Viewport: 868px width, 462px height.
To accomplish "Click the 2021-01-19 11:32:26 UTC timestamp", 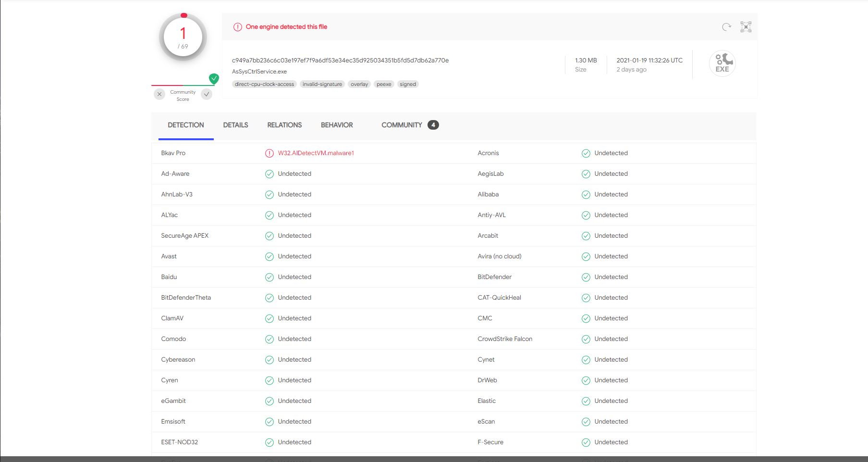I will pyautogui.click(x=649, y=61).
